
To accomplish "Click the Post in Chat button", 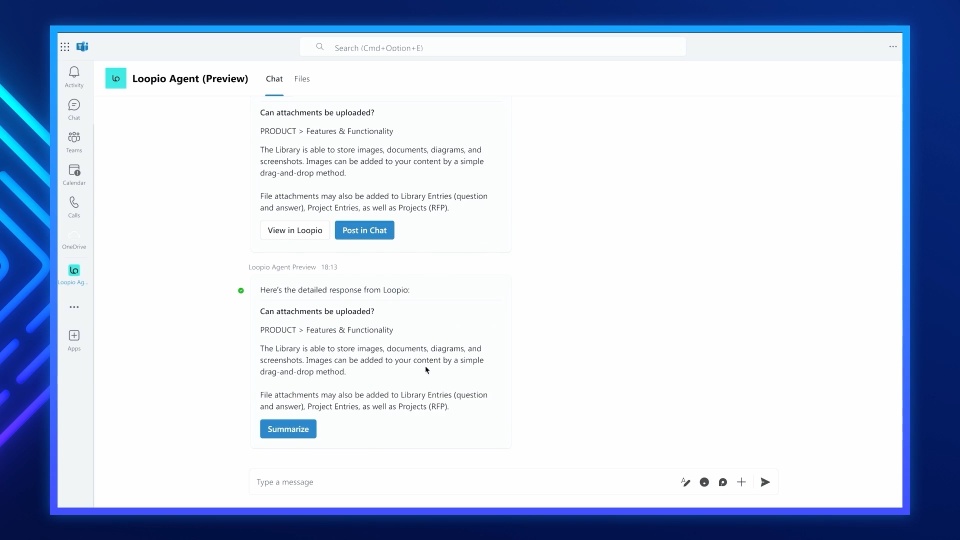I will 364,230.
